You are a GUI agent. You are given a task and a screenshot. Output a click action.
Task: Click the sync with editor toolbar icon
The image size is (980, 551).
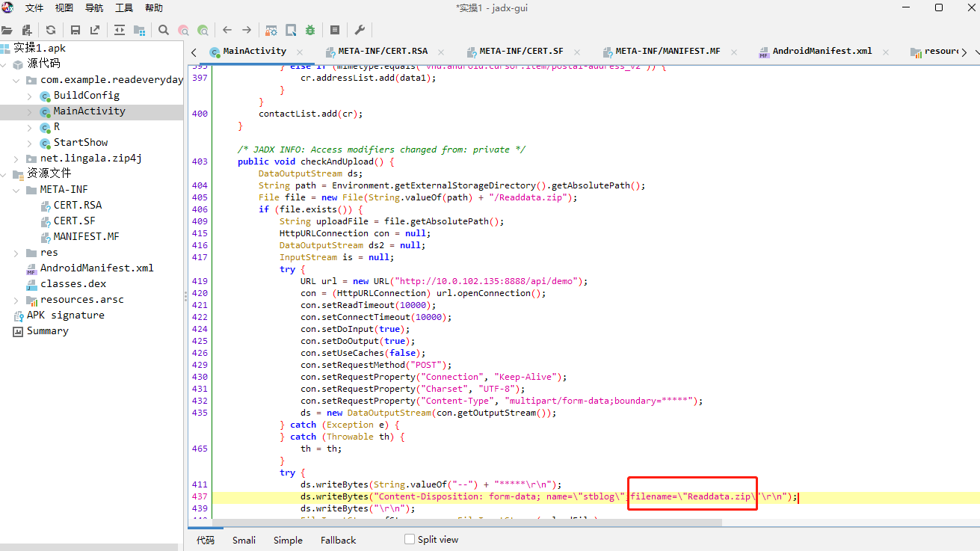pyautogui.click(x=120, y=31)
